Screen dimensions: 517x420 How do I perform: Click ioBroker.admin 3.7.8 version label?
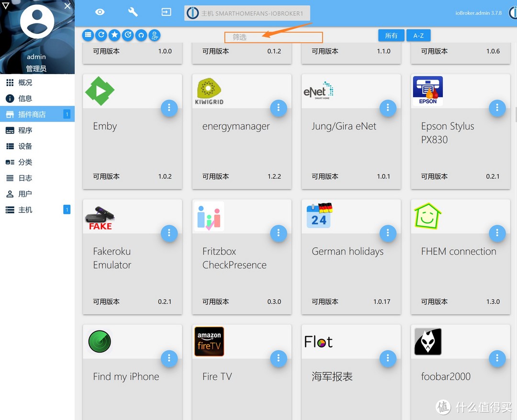click(x=478, y=13)
